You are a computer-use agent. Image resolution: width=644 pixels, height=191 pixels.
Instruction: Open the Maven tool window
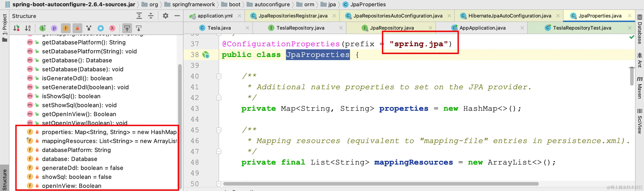click(640, 88)
